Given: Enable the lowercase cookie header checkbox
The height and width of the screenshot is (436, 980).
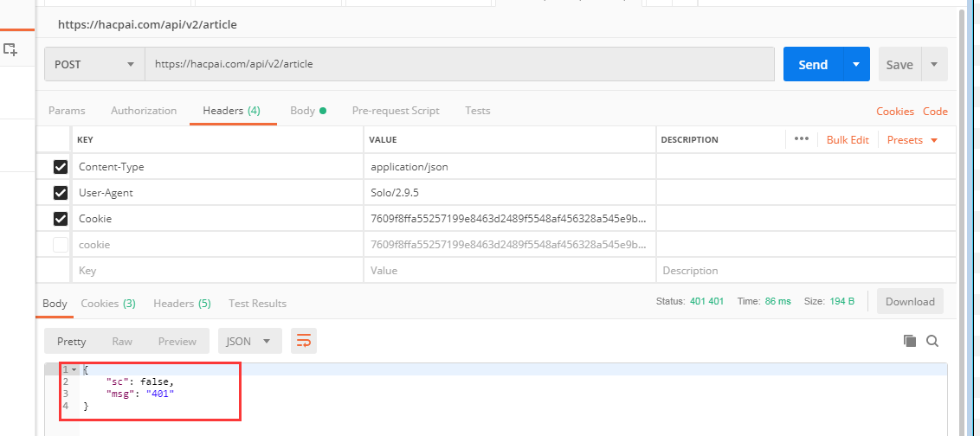Looking at the screenshot, I should [61, 245].
